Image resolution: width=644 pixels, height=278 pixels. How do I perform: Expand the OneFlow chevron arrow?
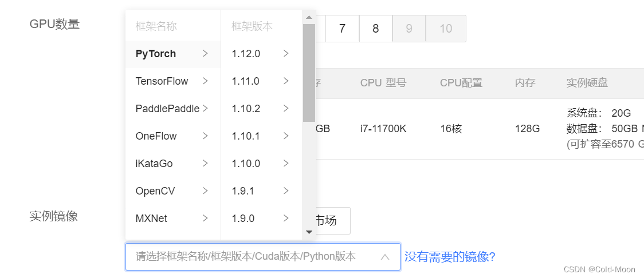point(205,136)
